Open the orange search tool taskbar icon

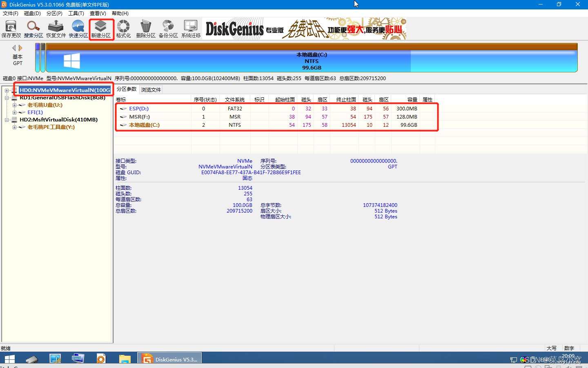pos(101,359)
